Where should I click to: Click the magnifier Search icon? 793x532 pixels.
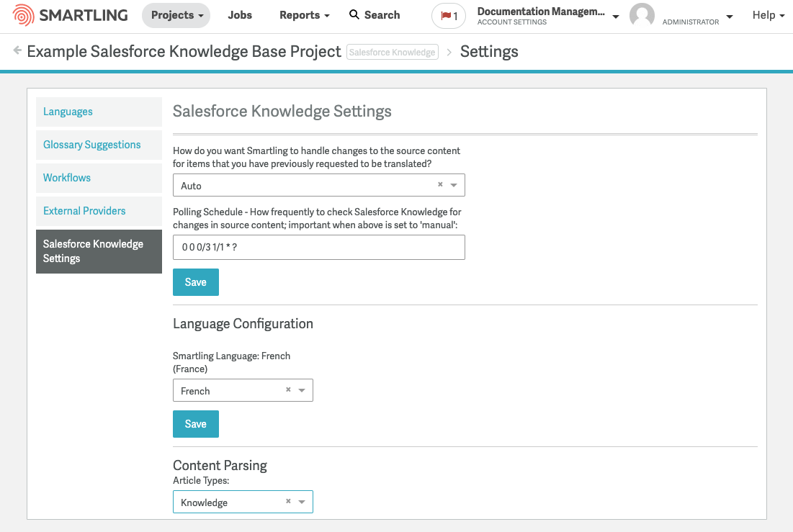(x=354, y=14)
